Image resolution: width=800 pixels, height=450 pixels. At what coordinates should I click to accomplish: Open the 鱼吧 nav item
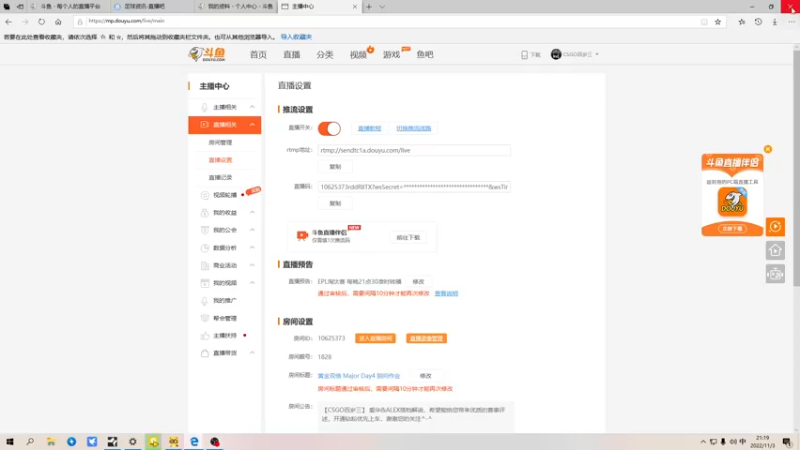424,55
